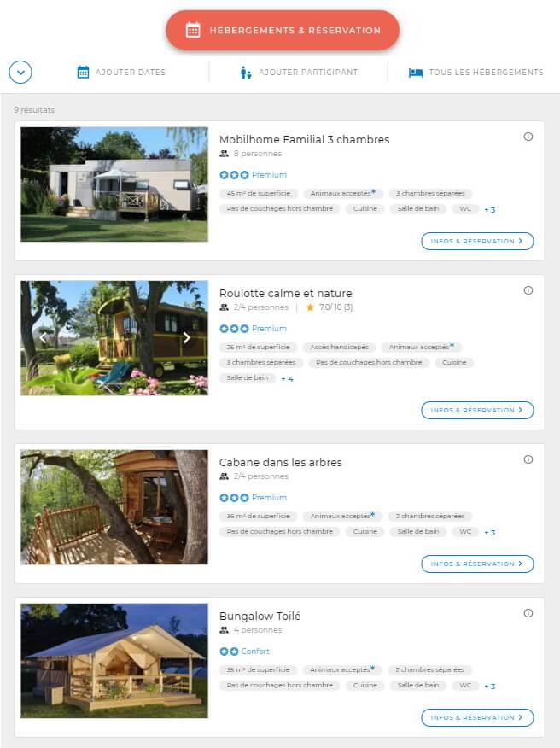Click the bed icon beside Tous les hébergements
This screenshot has height=748, width=560.
(416, 73)
